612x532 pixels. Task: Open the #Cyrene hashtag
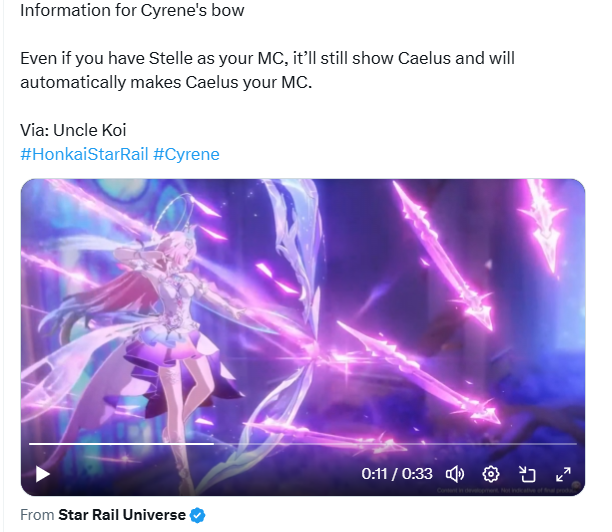(x=186, y=154)
